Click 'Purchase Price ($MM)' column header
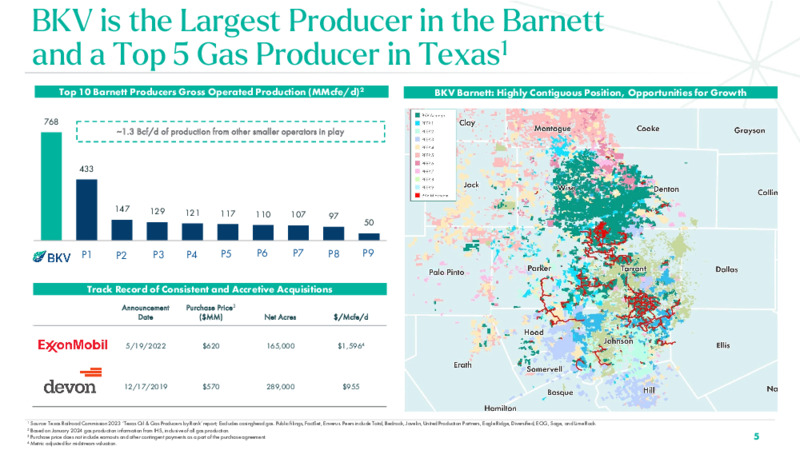 (210, 312)
